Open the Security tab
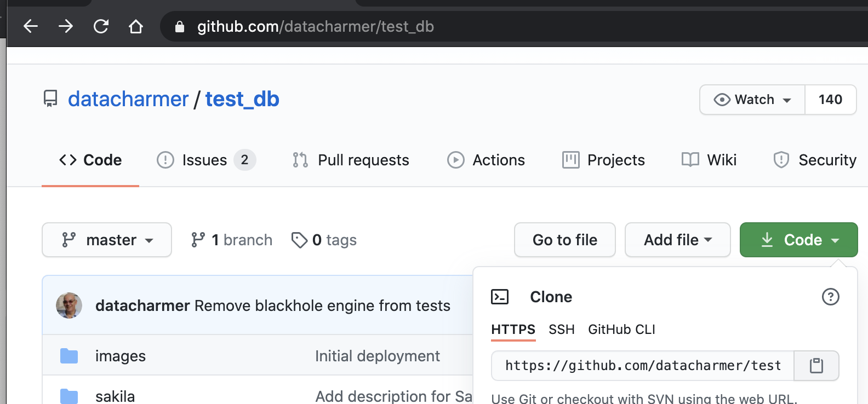Screen dimensions: 868x404 click(x=815, y=160)
